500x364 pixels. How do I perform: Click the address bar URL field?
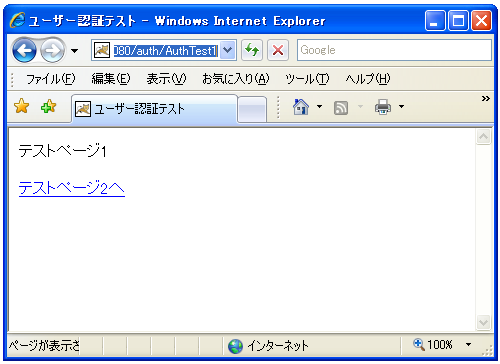pos(166,50)
